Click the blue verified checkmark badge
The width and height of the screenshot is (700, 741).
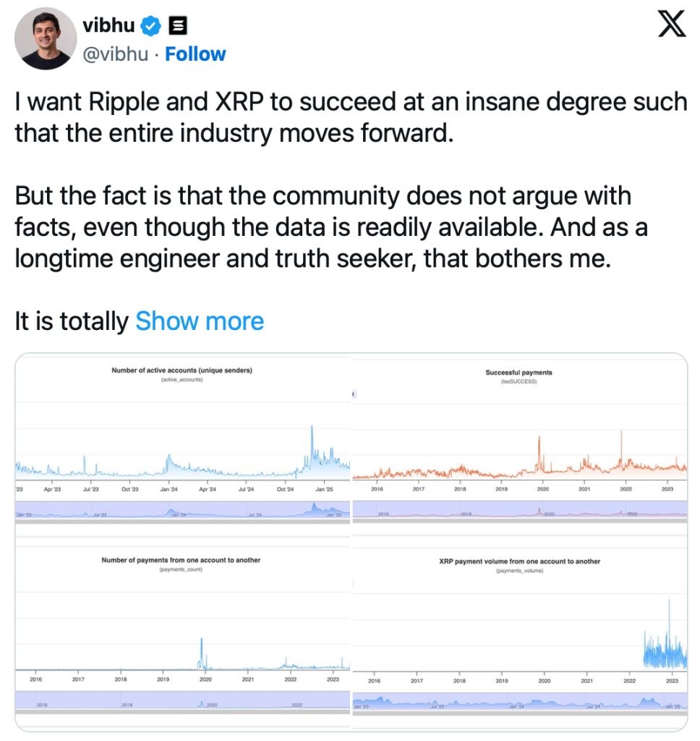[150, 27]
